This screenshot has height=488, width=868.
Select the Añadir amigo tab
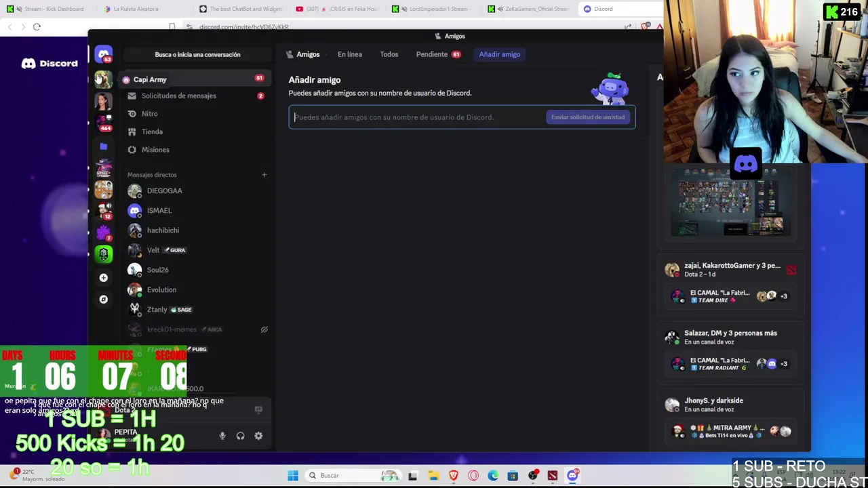pos(500,54)
